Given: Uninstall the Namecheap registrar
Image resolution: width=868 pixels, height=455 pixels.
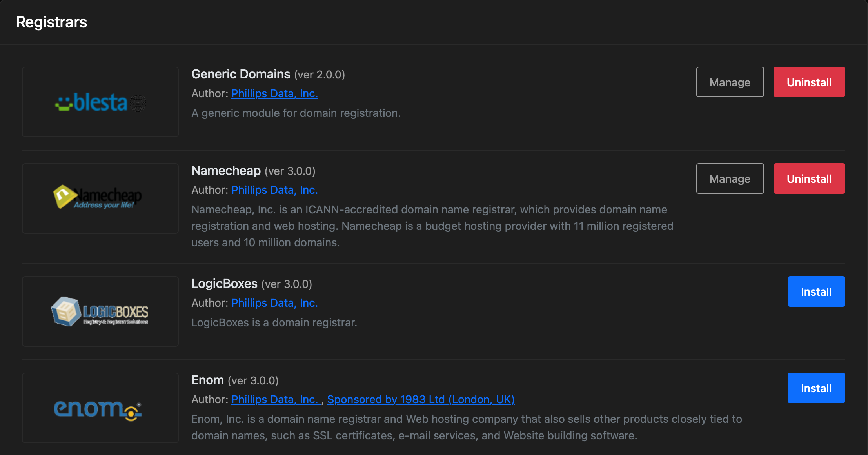Looking at the screenshot, I should (x=809, y=178).
